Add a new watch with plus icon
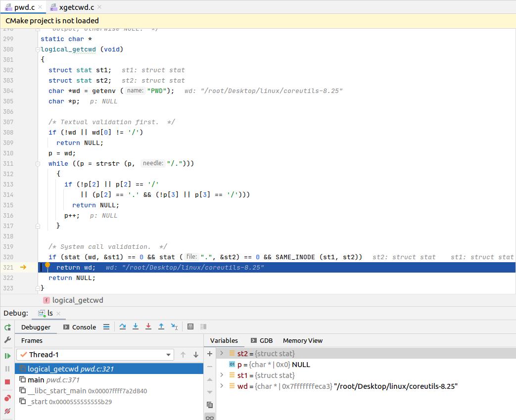516x420 pixels. pos(210,354)
